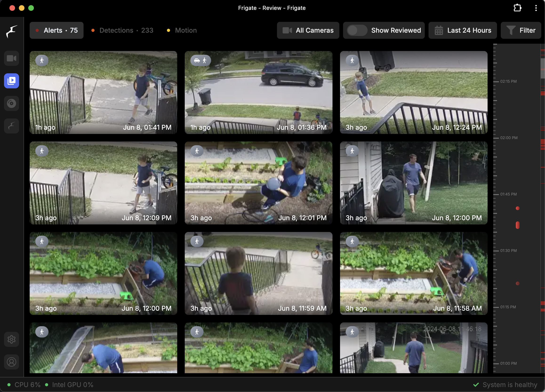
Task: Open the Settings gear icon
Action: tap(11, 339)
